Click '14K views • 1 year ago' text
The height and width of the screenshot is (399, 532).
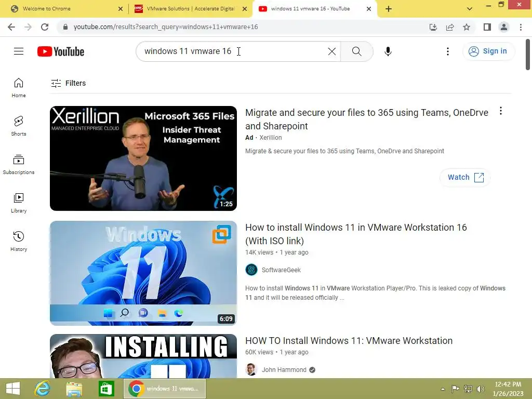tap(276, 252)
